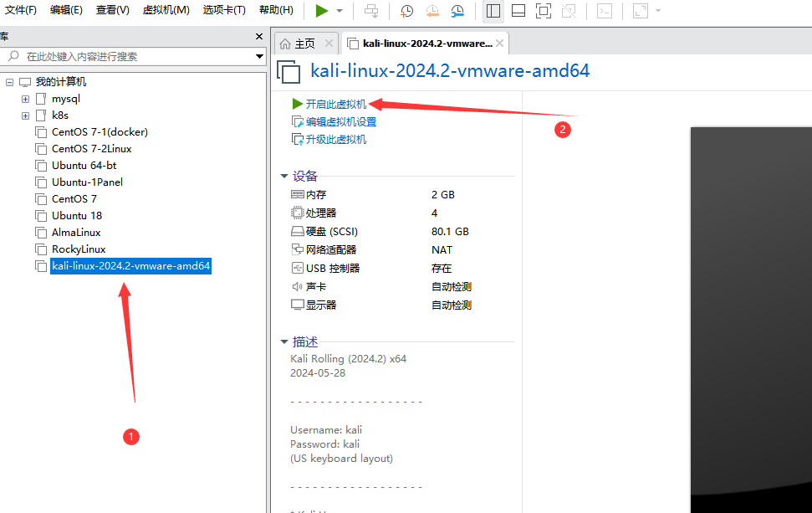
Task: Select RockyLinux virtual machine
Action: pyautogui.click(x=79, y=249)
